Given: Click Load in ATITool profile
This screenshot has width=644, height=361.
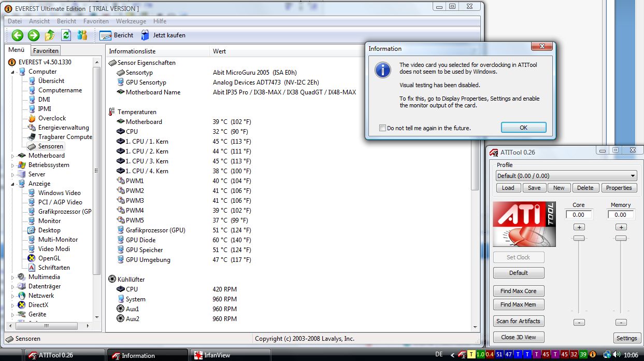Looking at the screenshot, I should [x=508, y=188].
